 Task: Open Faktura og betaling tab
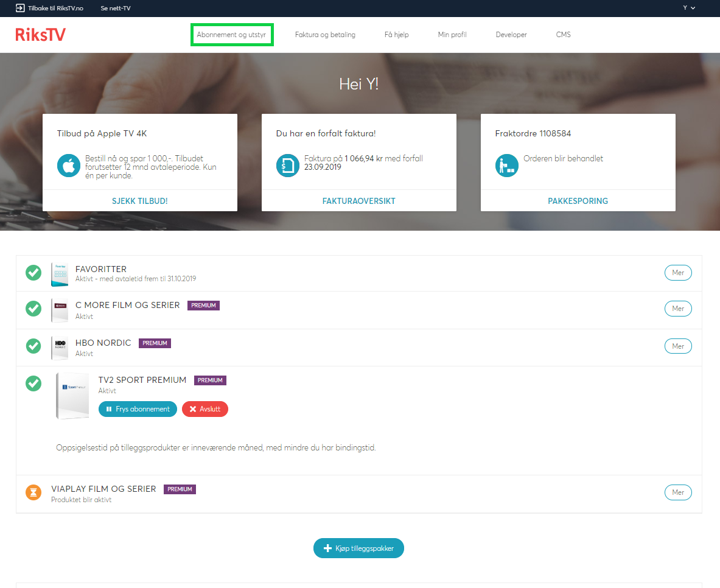tap(325, 35)
